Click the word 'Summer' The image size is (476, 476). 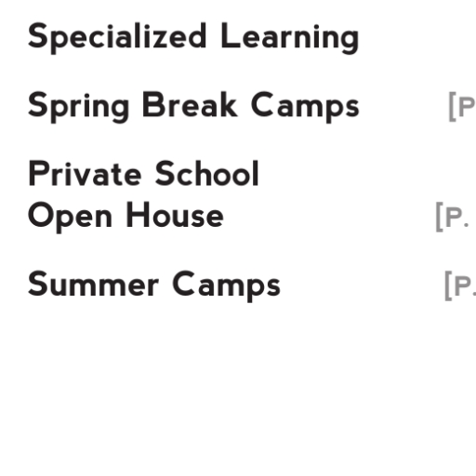pyautogui.click(x=93, y=284)
